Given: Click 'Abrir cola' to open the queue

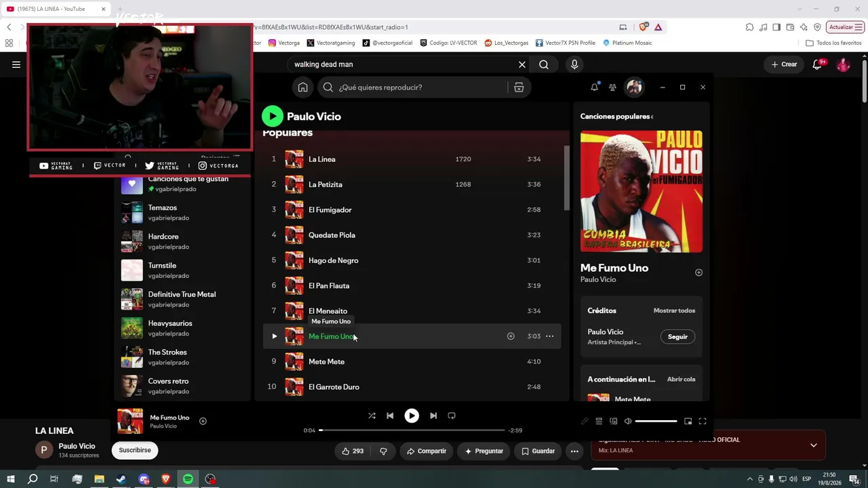Looking at the screenshot, I should point(681,380).
